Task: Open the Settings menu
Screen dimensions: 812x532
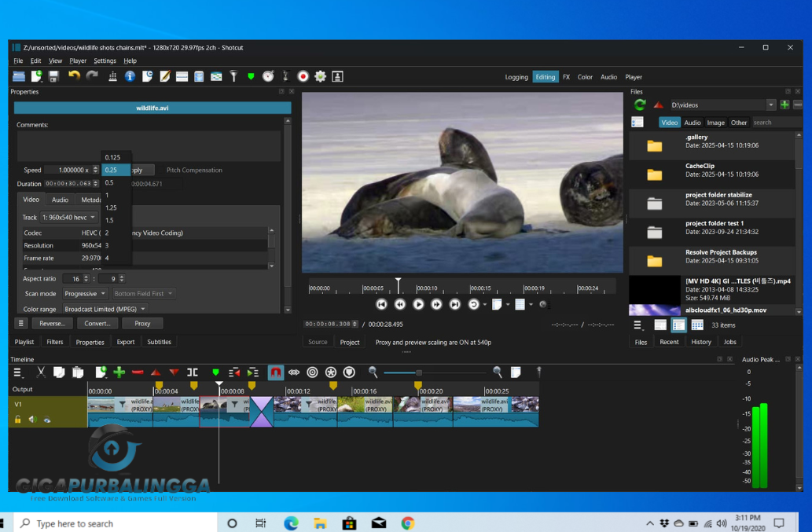Action: coord(105,61)
